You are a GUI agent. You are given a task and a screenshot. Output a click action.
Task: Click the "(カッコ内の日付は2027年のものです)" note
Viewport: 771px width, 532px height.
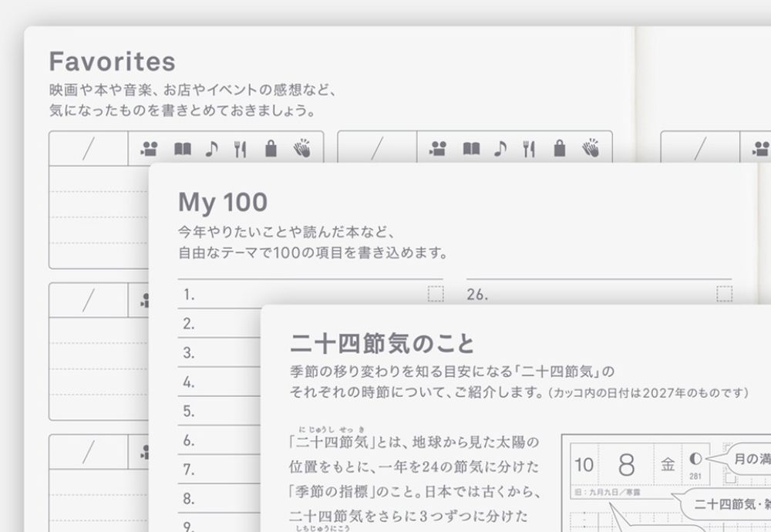[648, 393]
